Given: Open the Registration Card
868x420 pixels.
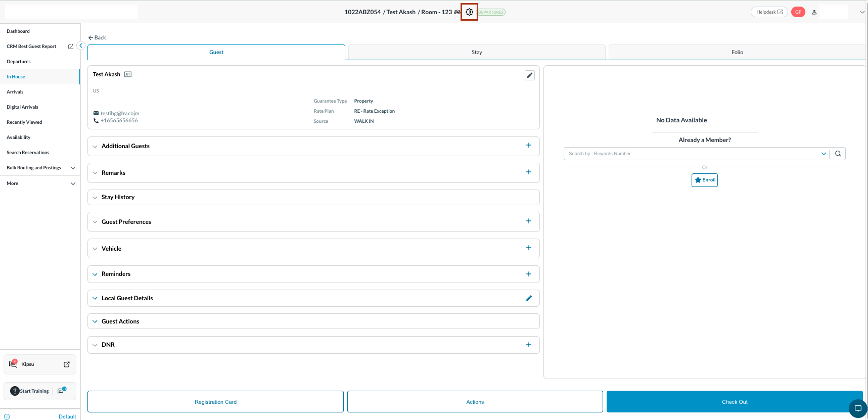Looking at the screenshot, I should coord(215,402).
